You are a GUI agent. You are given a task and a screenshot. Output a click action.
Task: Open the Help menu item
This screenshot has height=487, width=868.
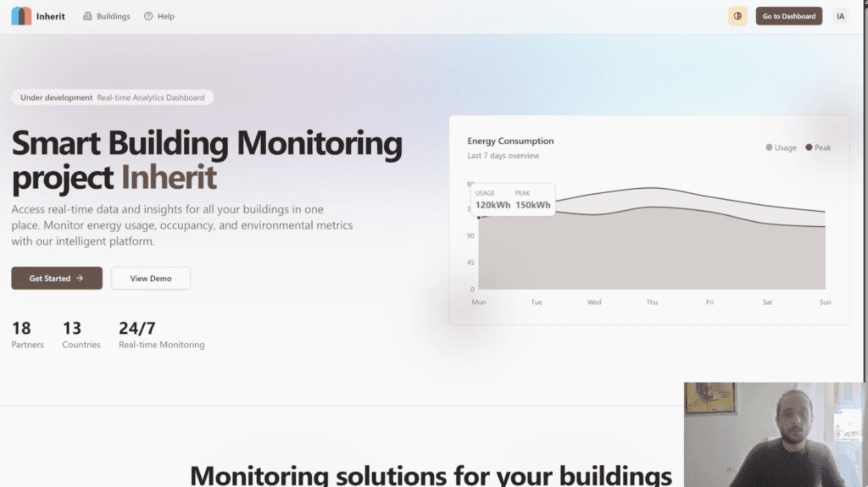(159, 16)
